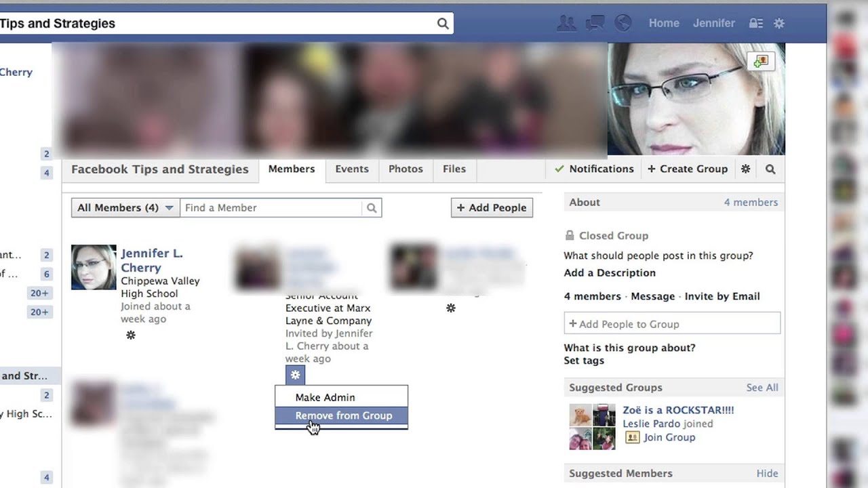Viewport: 868px width, 488px height.
Task: Click the Find a Member search icon
Action: click(x=372, y=208)
